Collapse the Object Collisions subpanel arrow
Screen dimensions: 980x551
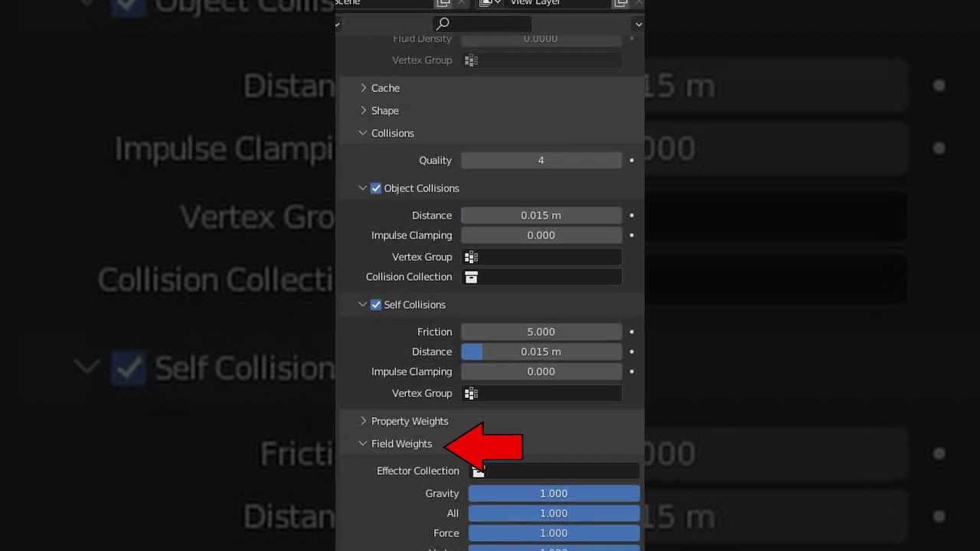pyautogui.click(x=363, y=188)
